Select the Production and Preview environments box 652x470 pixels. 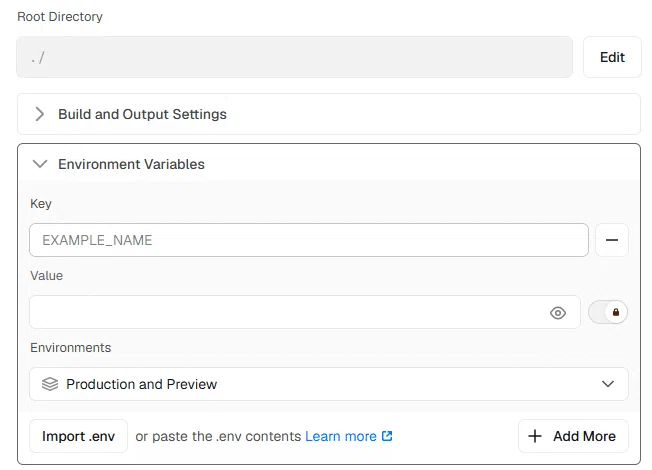[x=328, y=384]
